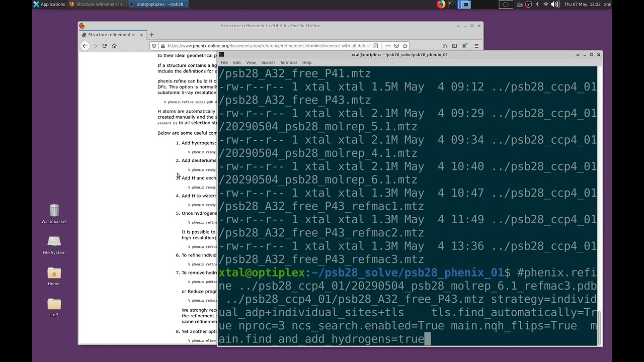Open terminal Edit menu
Viewport: 644px width, 362px height.
(x=237, y=62)
